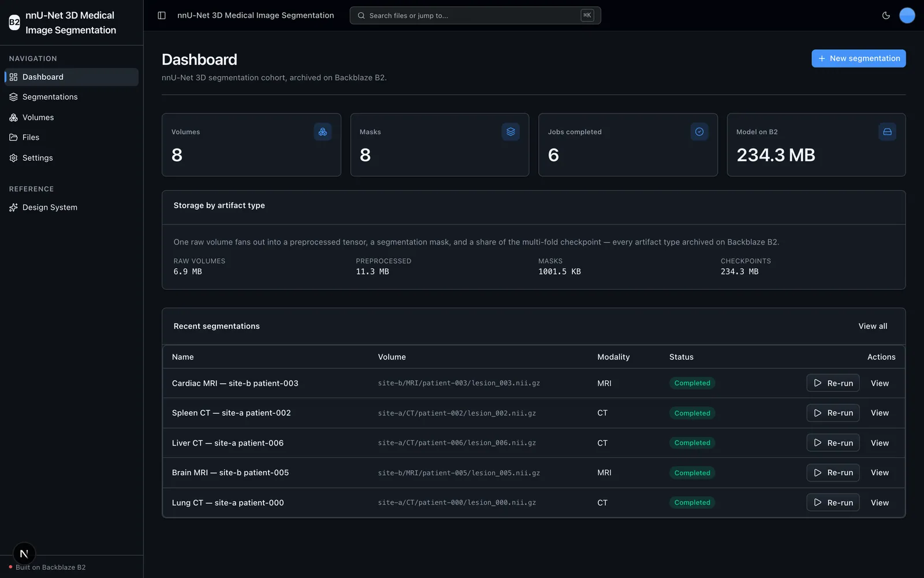Click the Name column header
This screenshot has width=924, height=578.
(x=183, y=357)
